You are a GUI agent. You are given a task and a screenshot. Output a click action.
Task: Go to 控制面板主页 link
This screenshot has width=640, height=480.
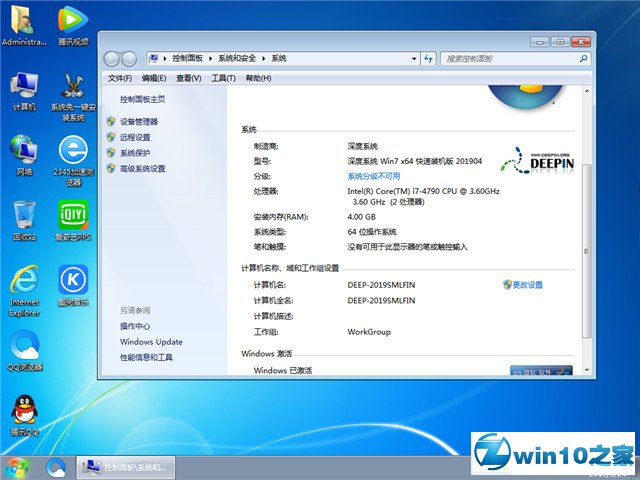(x=142, y=99)
